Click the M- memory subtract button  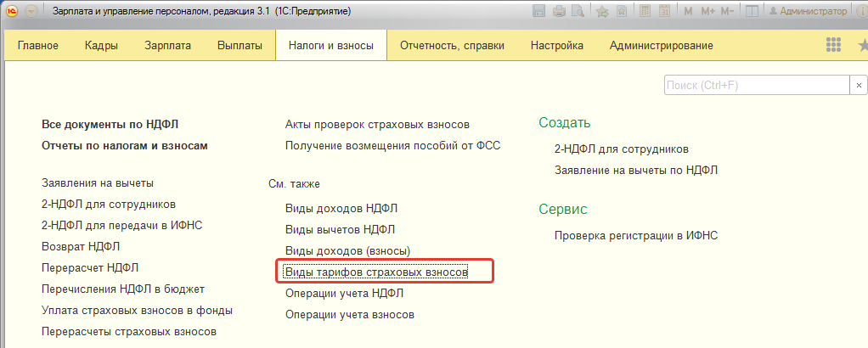coord(728,11)
